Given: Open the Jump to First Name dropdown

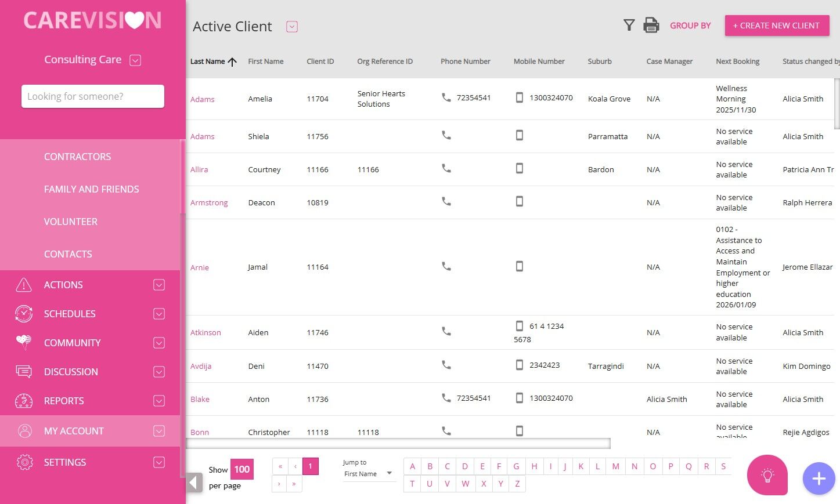Looking at the screenshot, I should click(368, 474).
